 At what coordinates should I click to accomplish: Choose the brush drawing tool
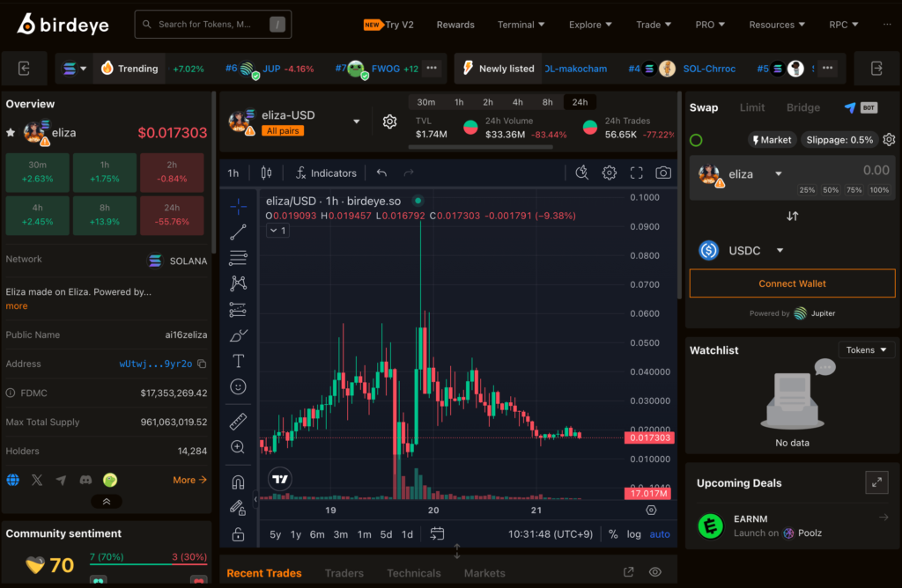click(x=238, y=335)
